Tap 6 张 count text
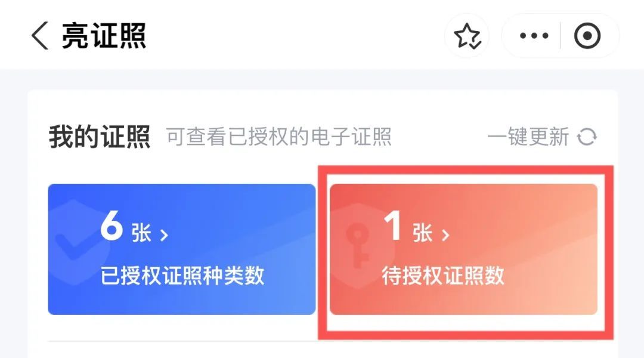 coord(126,227)
